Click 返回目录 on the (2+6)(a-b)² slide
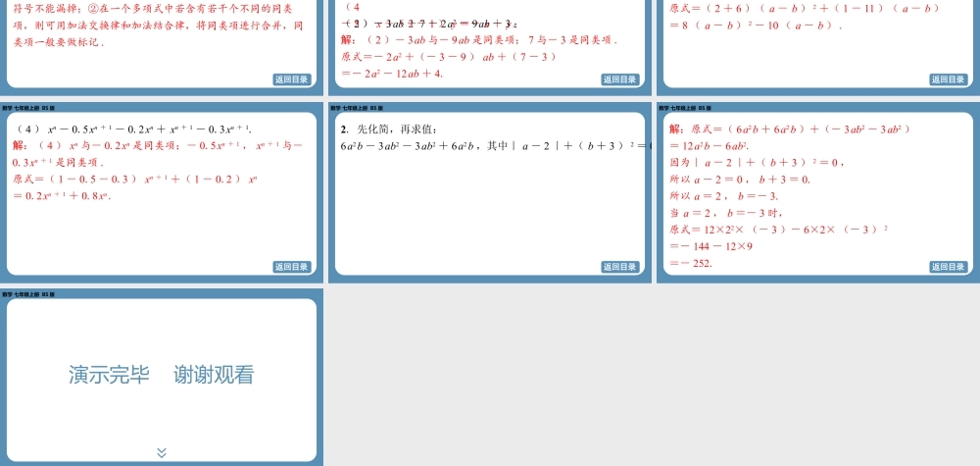The width and height of the screenshot is (980, 466). click(949, 79)
